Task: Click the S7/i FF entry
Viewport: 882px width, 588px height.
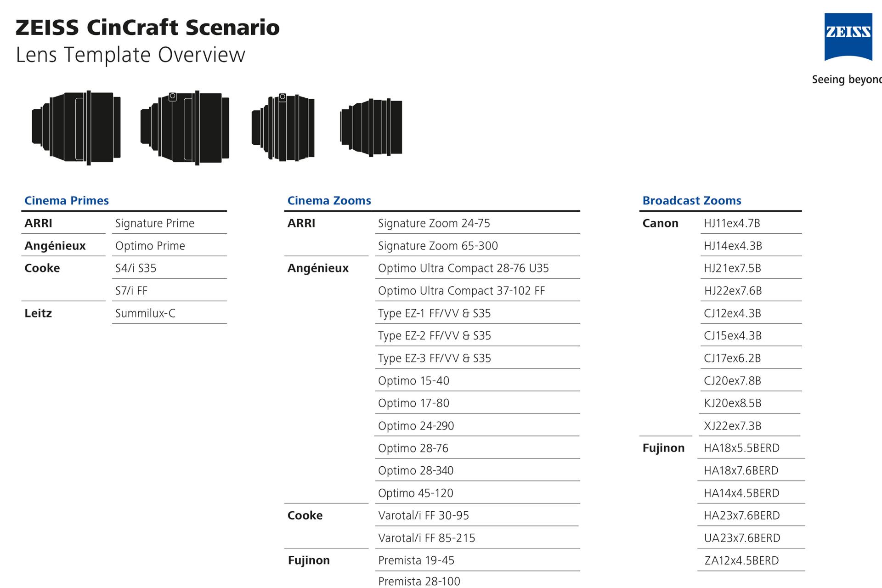Action: (x=131, y=291)
